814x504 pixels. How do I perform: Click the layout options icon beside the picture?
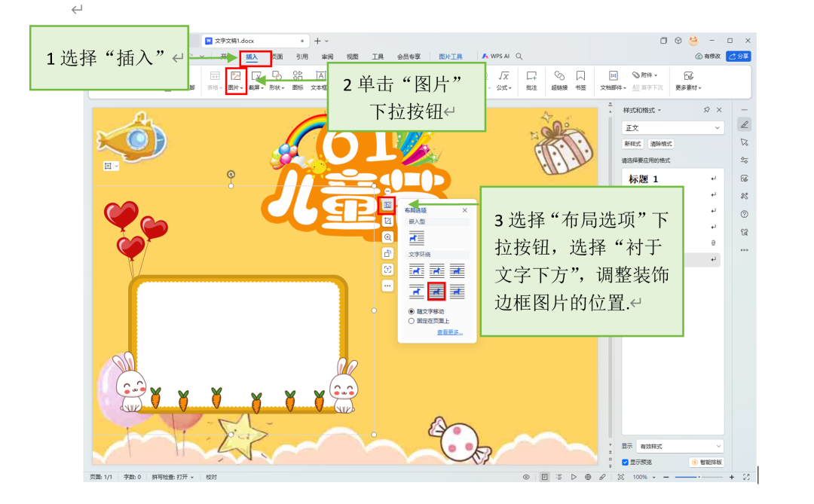[387, 205]
